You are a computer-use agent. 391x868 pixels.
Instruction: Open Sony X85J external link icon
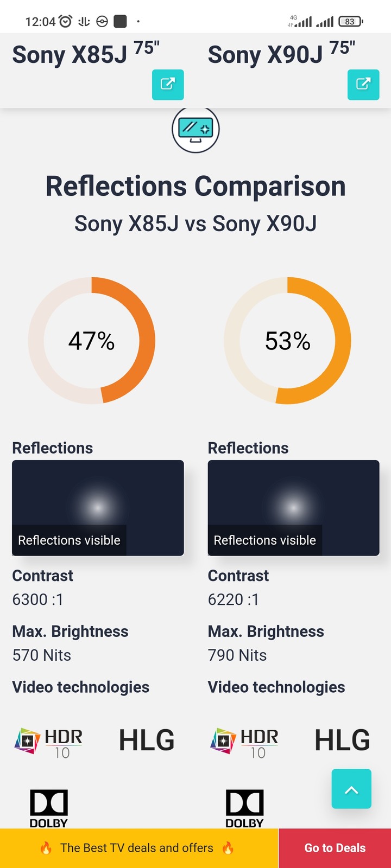tap(168, 85)
